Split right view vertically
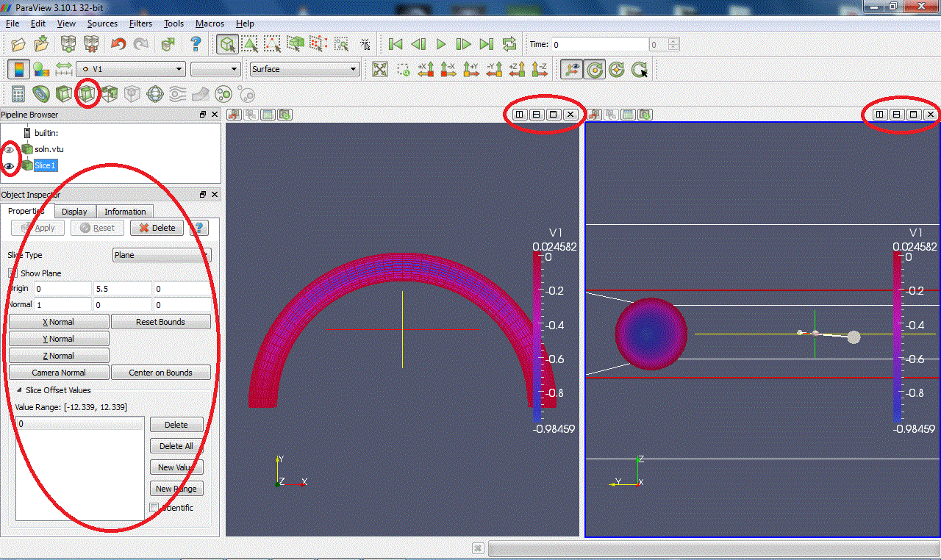This screenshot has height=560, width=941. tap(896, 115)
